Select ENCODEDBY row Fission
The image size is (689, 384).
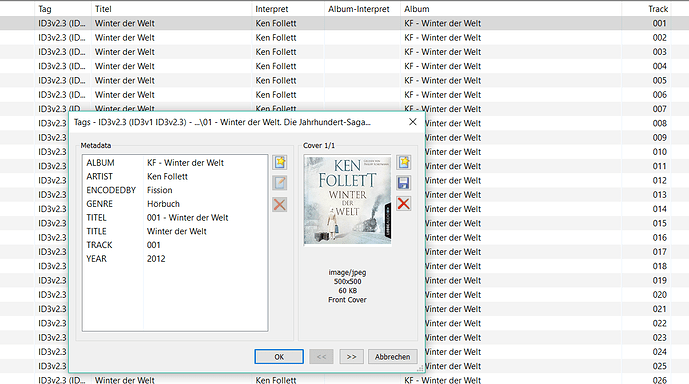click(175, 190)
